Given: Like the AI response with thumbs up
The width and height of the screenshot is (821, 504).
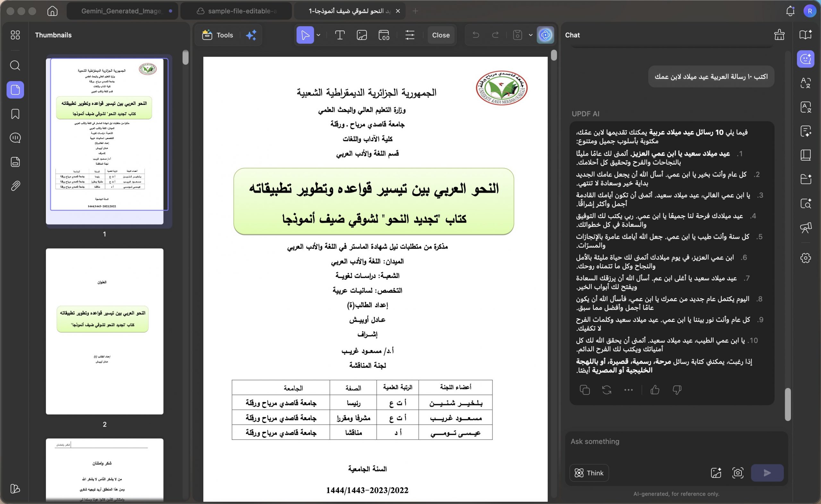Looking at the screenshot, I should (x=655, y=390).
